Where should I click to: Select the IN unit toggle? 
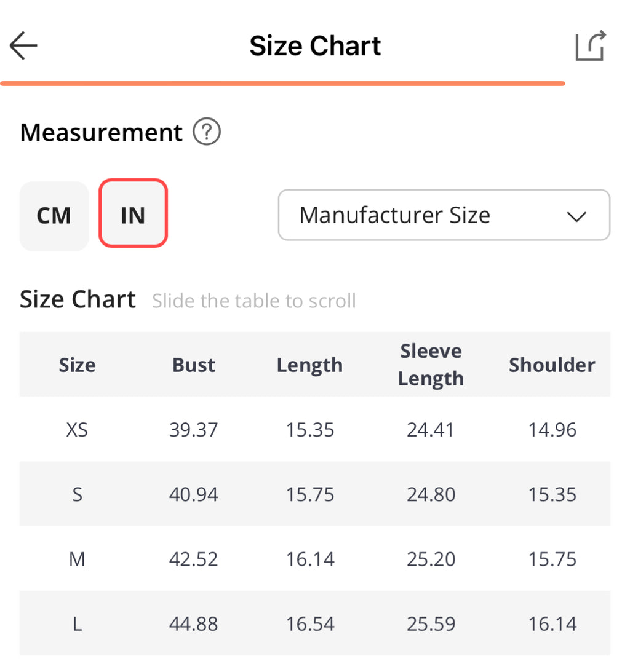(x=133, y=213)
